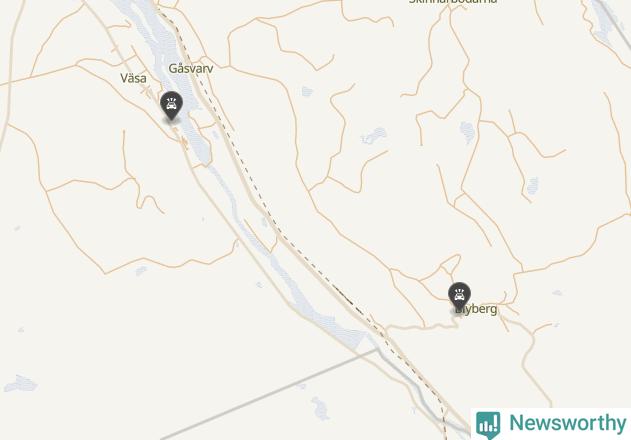
Task: Click the tiny pond east of Blyberg
Action: 557,293
